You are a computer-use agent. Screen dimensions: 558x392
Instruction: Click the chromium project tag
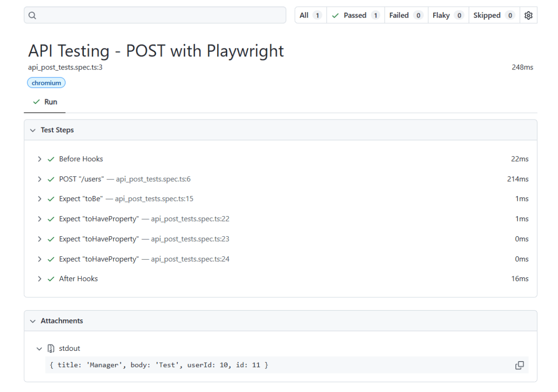pos(46,83)
